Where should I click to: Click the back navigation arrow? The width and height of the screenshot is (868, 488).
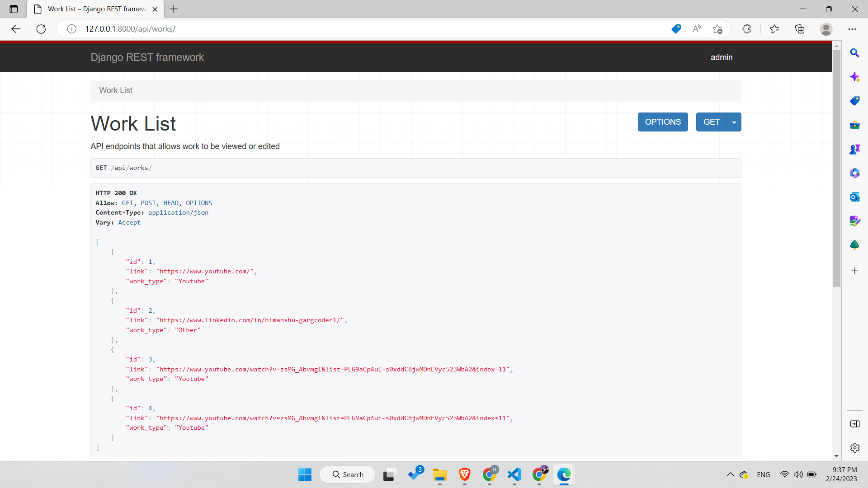pyautogui.click(x=16, y=29)
